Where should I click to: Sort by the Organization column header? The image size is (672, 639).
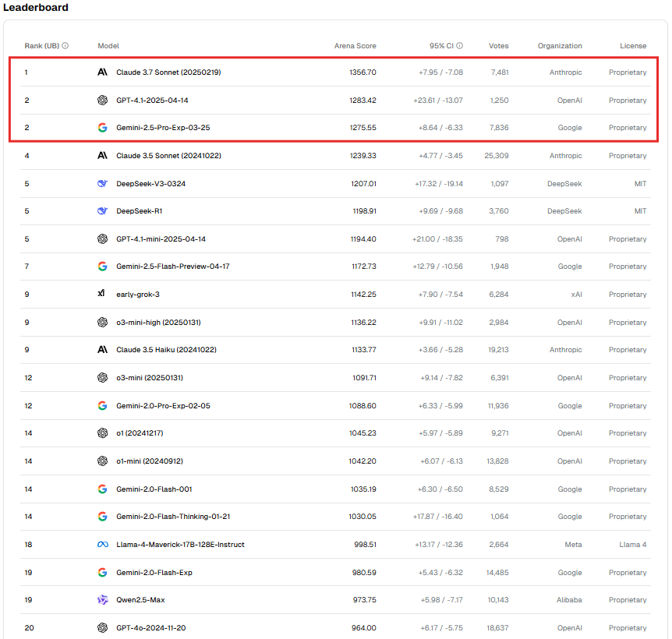tap(560, 46)
